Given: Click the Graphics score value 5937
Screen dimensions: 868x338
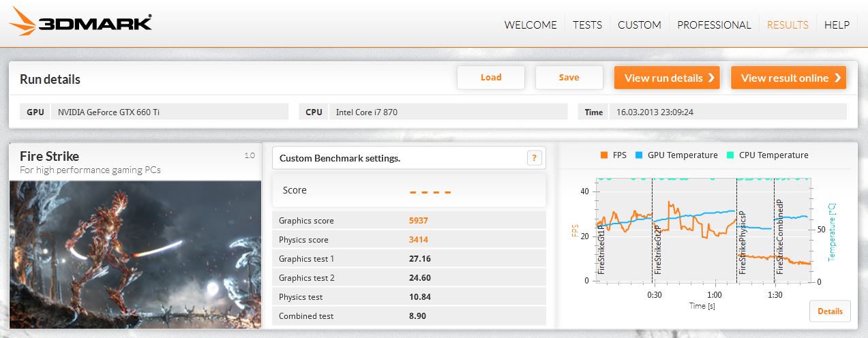Looking at the screenshot, I should pos(419,221).
